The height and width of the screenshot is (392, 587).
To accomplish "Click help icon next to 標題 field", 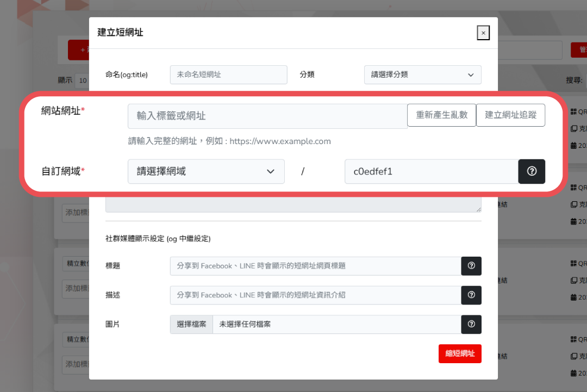I will (471, 266).
